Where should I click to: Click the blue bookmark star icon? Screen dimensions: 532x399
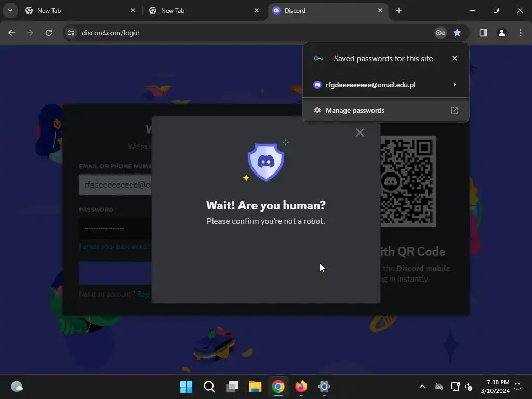(457, 33)
